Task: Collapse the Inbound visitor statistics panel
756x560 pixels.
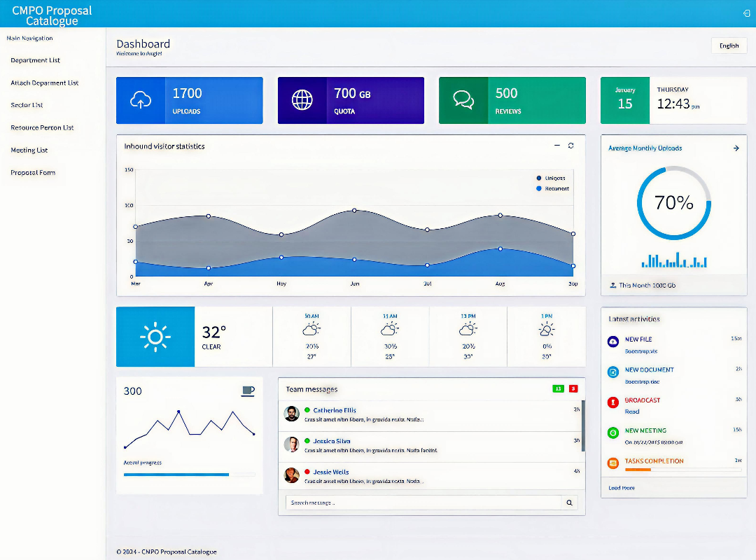Action: (x=556, y=146)
